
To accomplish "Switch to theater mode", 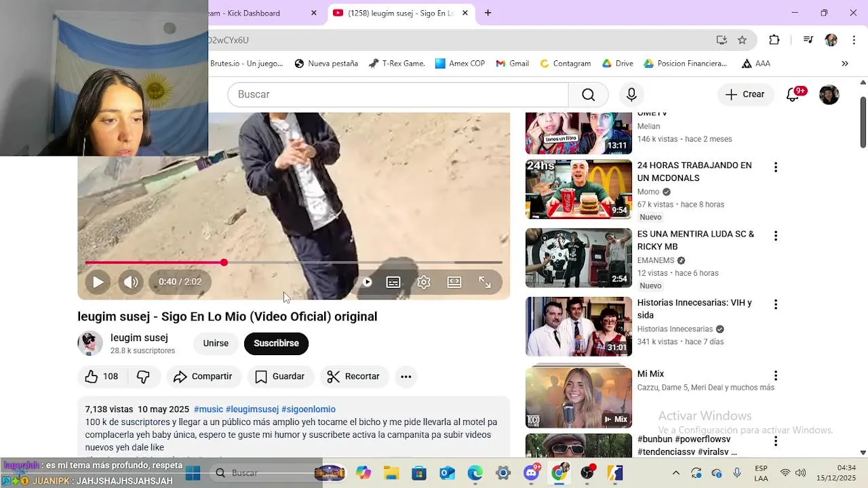I will (x=454, y=282).
